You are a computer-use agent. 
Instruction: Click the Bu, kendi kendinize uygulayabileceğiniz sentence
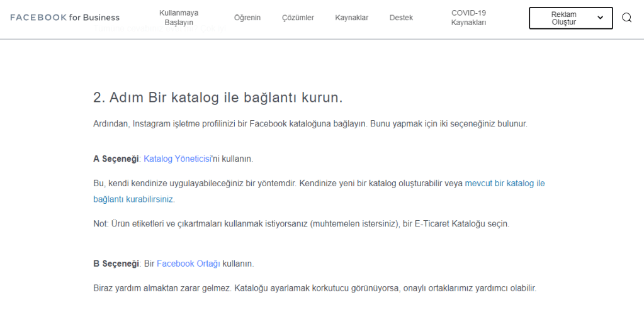tap(195, 184)
